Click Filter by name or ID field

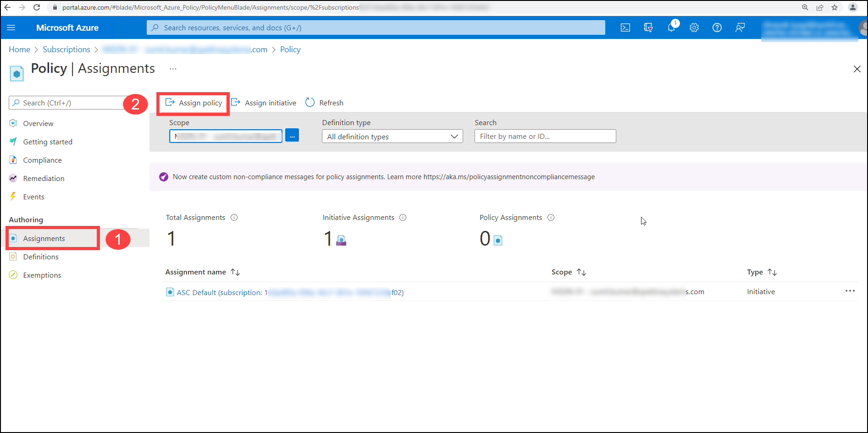(545, 136)
